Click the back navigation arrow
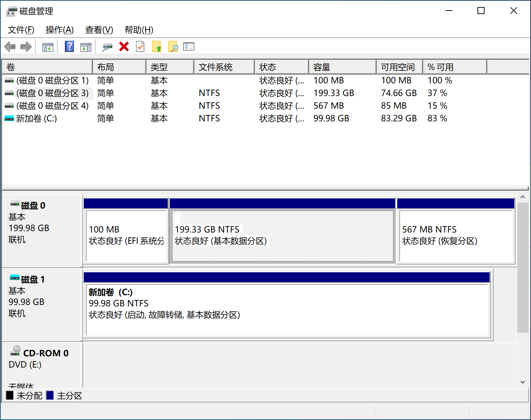The height and width of the screenshot is (420, 531). [x=10, y=46]
